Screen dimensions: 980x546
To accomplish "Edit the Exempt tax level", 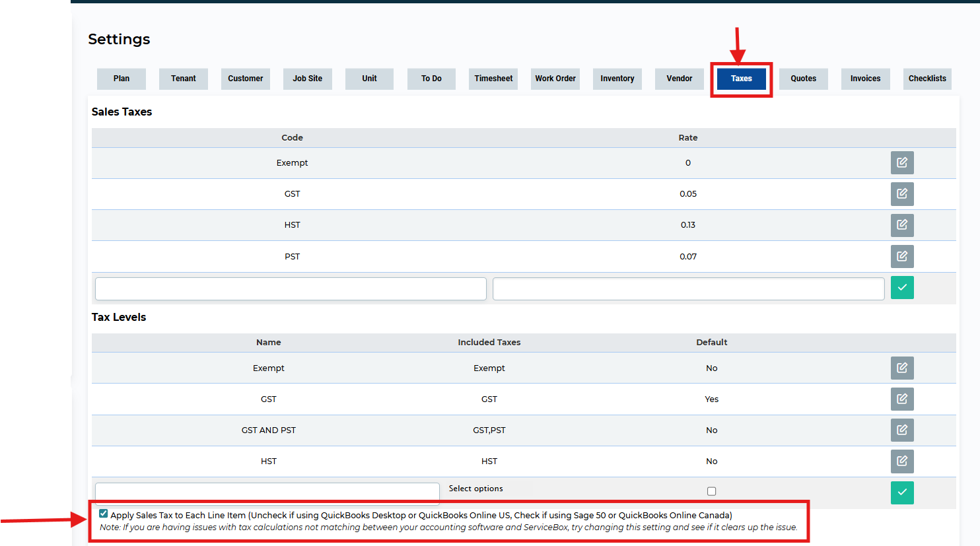I will point(901,368).
